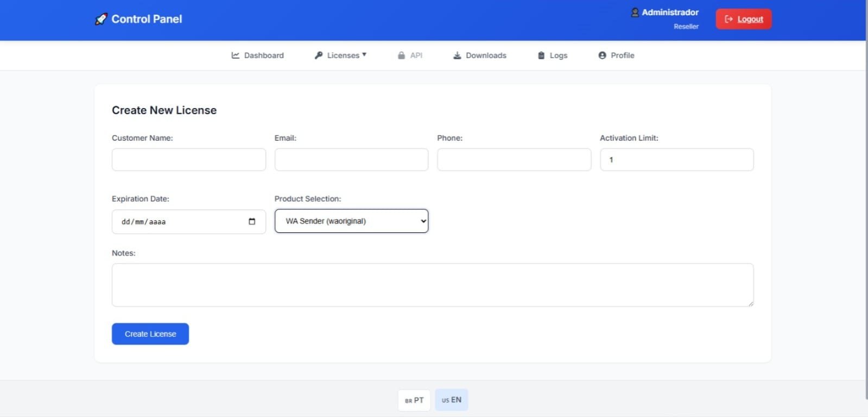Screen dimensions: 868x417
Task: Click the lock icon beside API
Action: coord(401,55)
